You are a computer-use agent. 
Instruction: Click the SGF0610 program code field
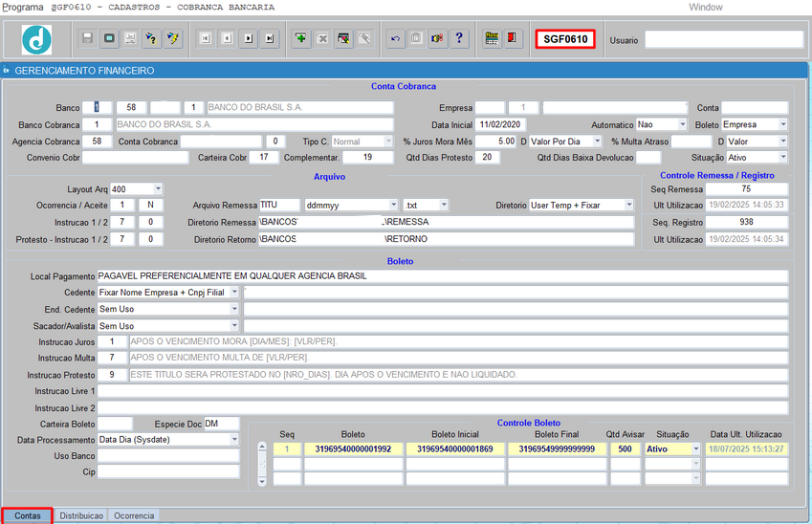[565, 39]
